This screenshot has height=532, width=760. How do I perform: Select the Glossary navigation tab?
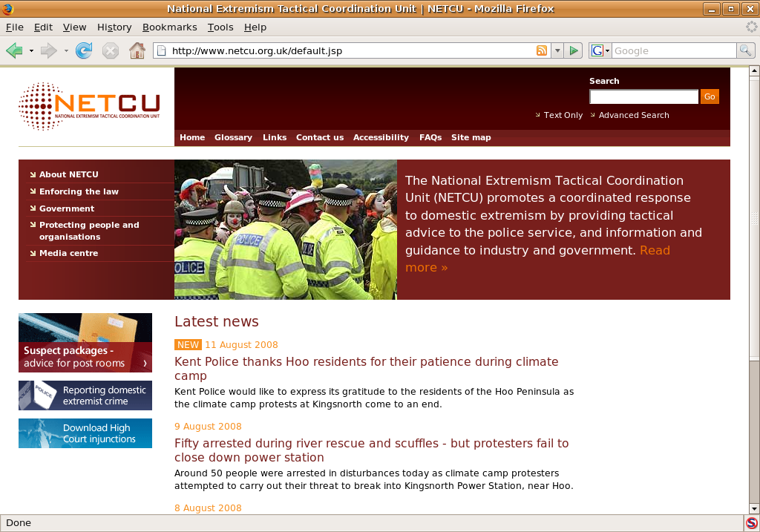[x=233, y=137]
